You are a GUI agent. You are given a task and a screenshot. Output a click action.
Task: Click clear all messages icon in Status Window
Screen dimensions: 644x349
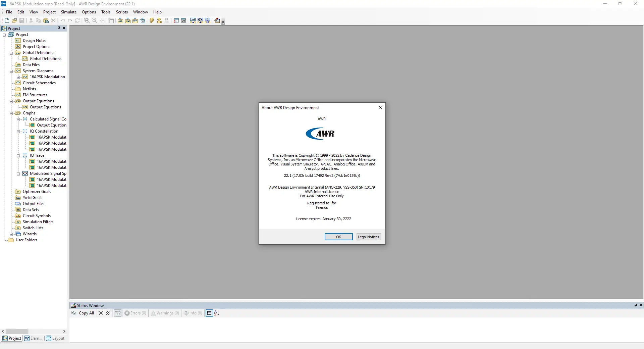pyautogui.click(x=108, y=313)
